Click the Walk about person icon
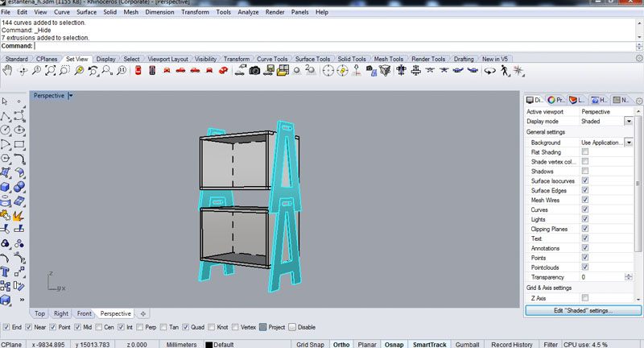Viewport: 644px width, 348px height. (505, 71)
